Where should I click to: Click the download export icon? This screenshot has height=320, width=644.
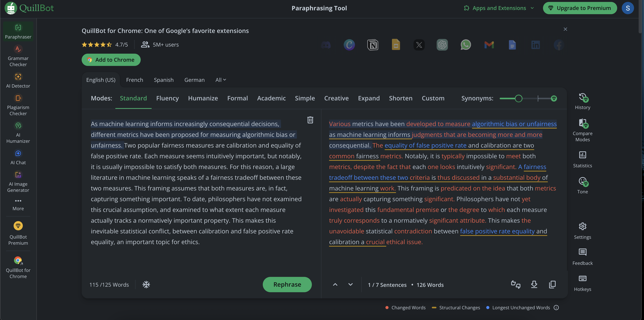tap(534, 285)
